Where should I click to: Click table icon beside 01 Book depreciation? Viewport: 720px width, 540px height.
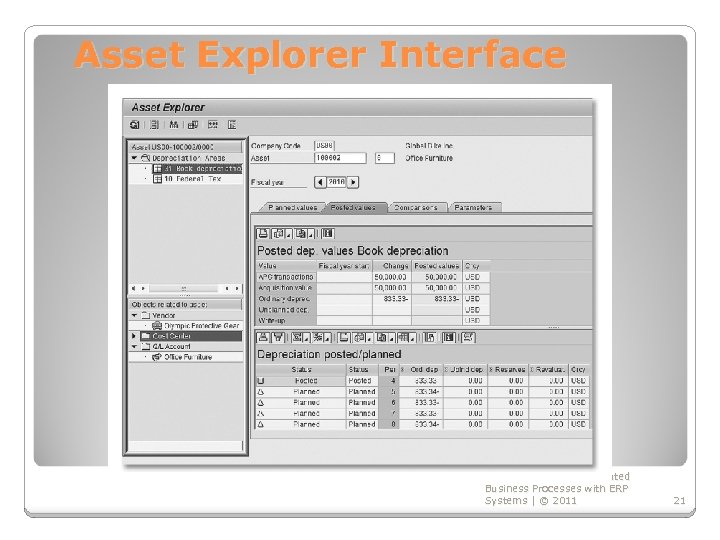point(158,169)
